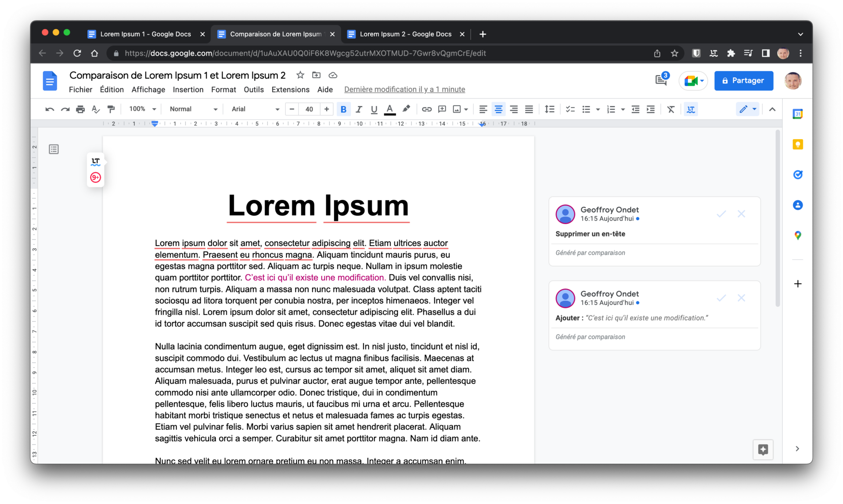The image size is (843, 504).
Task: Clear formatting with the toolbar icon
Action: tap(671, 109)
